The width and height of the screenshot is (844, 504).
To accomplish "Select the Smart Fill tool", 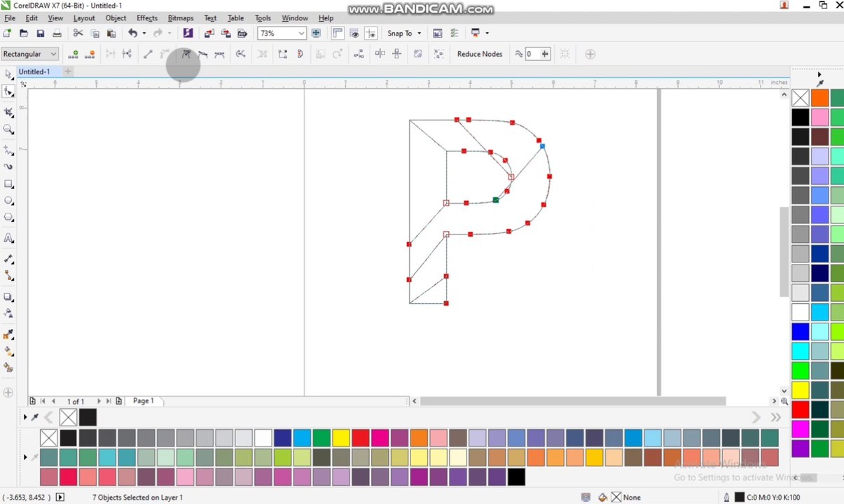I will (x=8, y=367).
